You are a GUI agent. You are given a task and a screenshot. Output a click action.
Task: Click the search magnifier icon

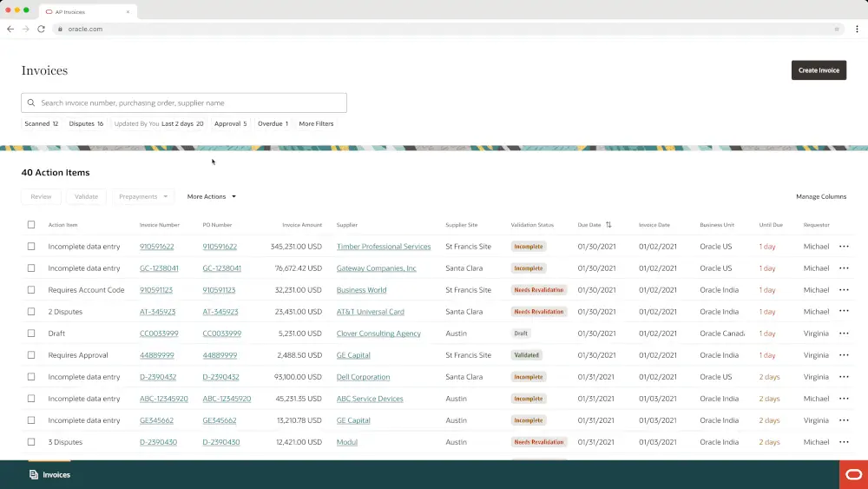coord(31,102)
